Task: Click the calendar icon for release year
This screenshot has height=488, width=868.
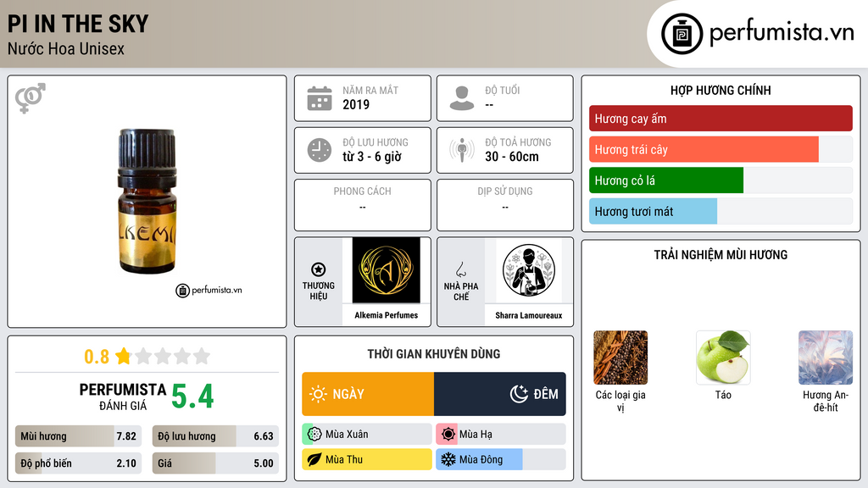Action: pos(320,98)
